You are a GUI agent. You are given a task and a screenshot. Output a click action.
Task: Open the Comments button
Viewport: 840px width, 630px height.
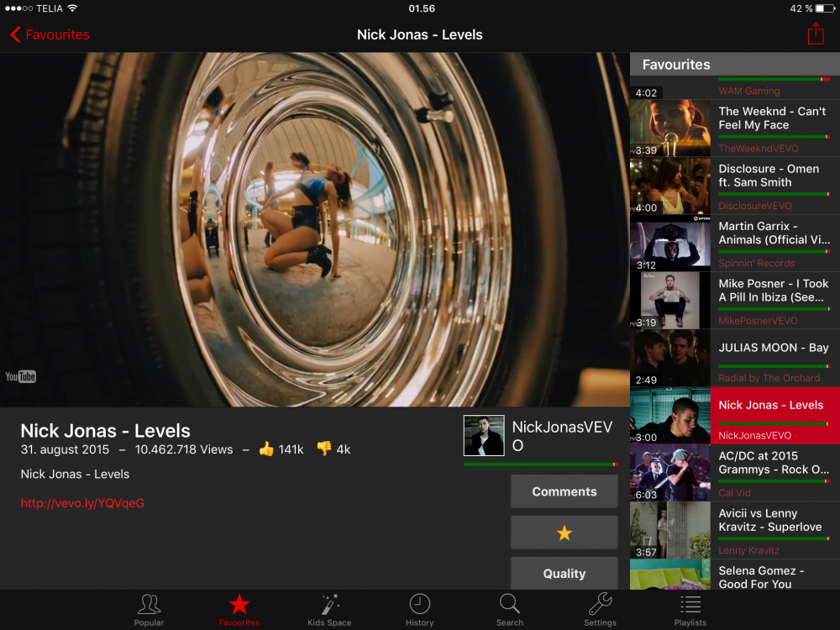tap(564, 491)
